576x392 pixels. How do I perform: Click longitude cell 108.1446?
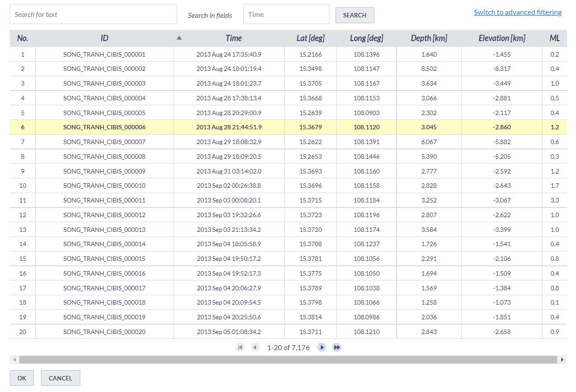367,157
